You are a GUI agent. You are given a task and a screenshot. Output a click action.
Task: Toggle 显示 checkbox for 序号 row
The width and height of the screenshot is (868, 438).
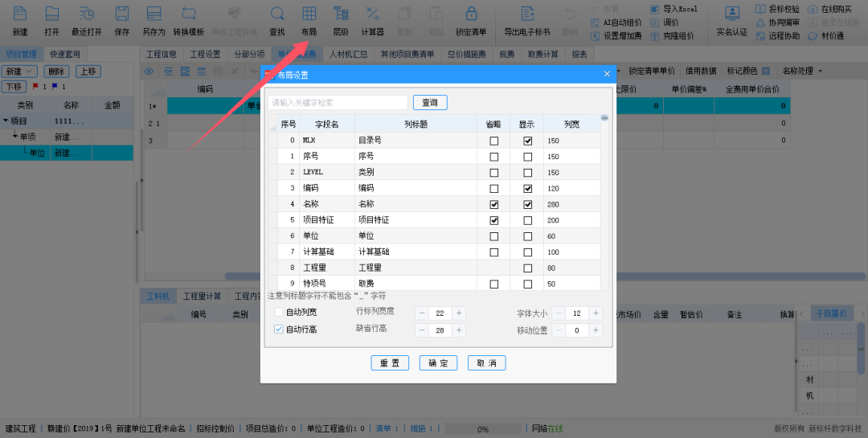pos(528,157)
